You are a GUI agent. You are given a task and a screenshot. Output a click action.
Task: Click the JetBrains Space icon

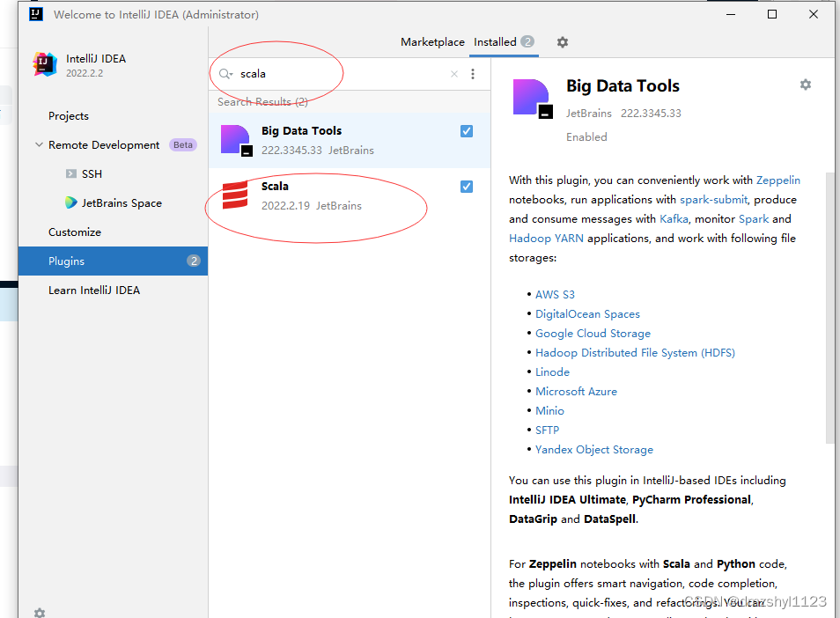pos(70,202)
